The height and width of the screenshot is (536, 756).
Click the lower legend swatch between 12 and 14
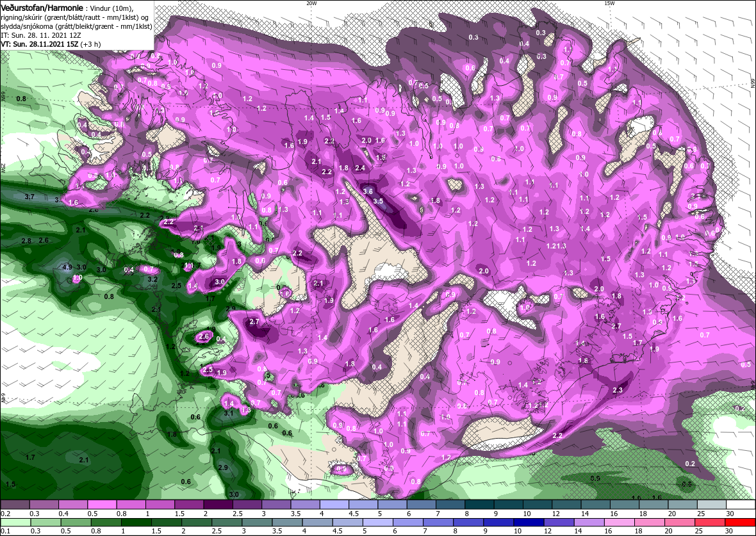[559, 523]
